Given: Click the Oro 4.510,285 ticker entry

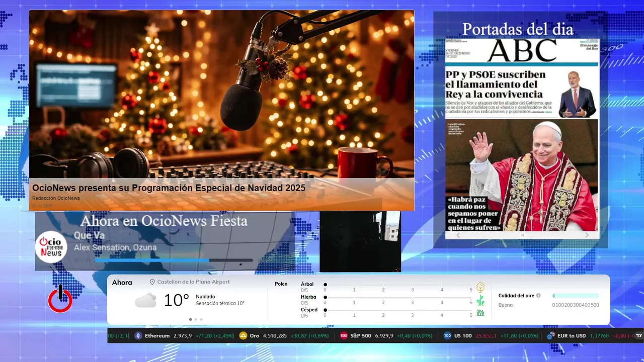Looking at the screenshot, I should tap(284, 336).
